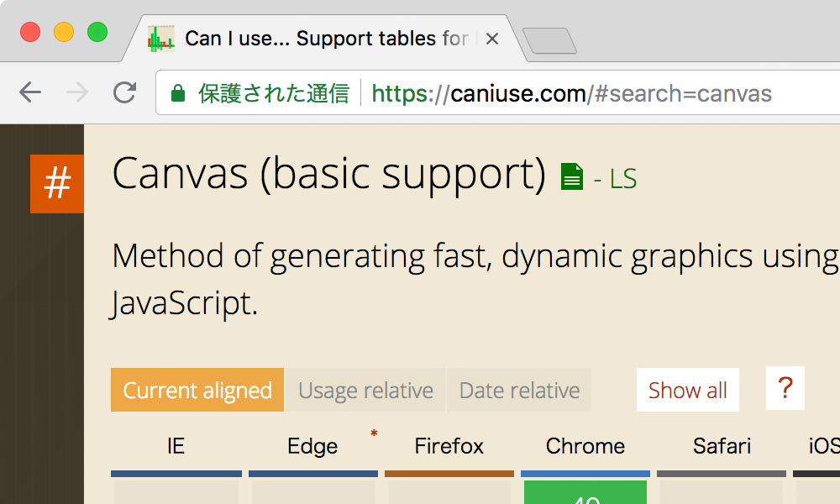The image size is (840, 504).
Task: Click the browser forward arrow
Action: pyautogui.click(x=77, y=92)
